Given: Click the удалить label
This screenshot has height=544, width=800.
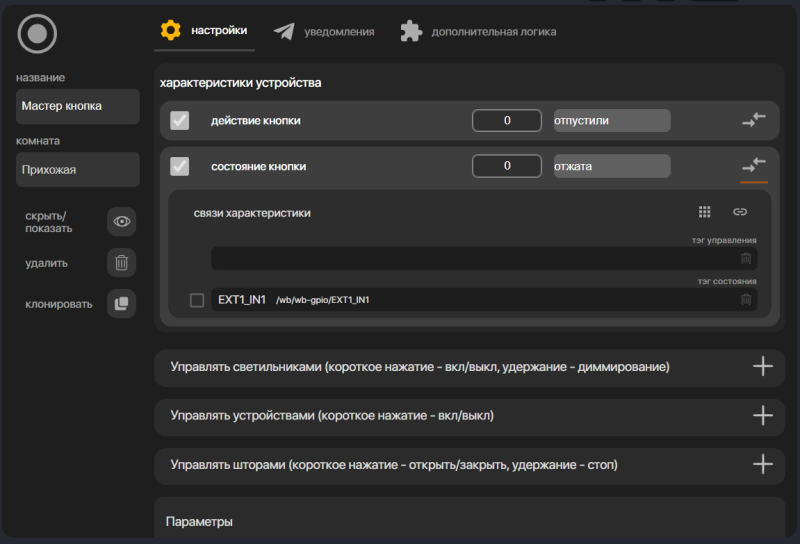Looking at the screenshot, I should tap(46, 263).
